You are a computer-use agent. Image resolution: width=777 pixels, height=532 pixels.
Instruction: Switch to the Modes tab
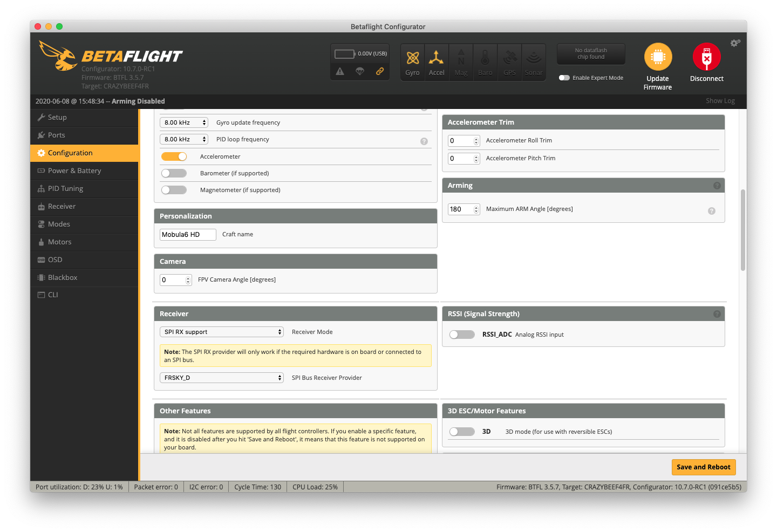[x=85, y=224]
